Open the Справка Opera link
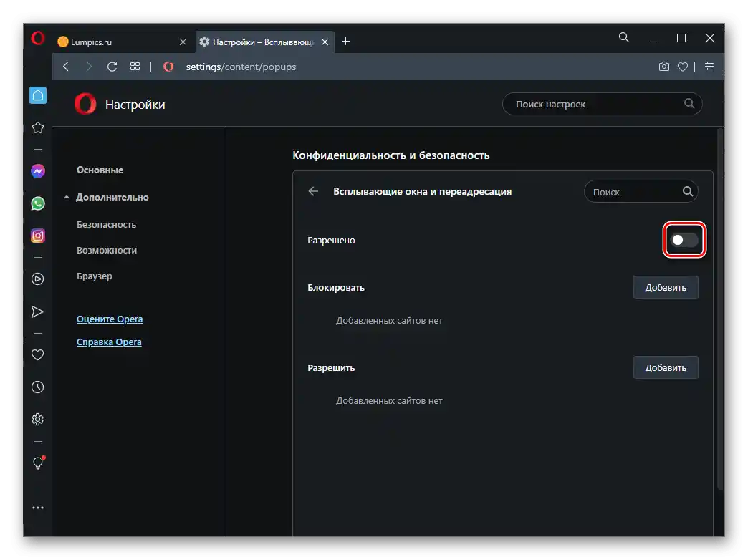 [x=109, y=342]
